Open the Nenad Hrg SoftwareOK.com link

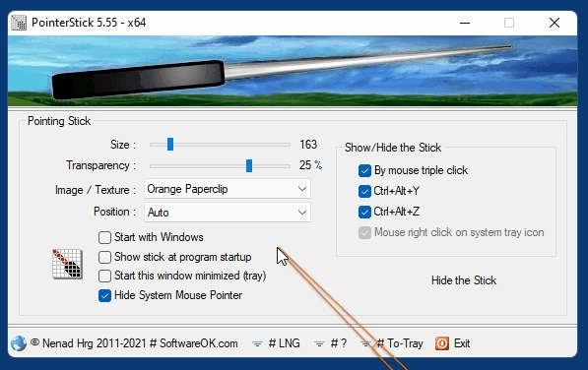pyautogui.click(x=134, y=343)
